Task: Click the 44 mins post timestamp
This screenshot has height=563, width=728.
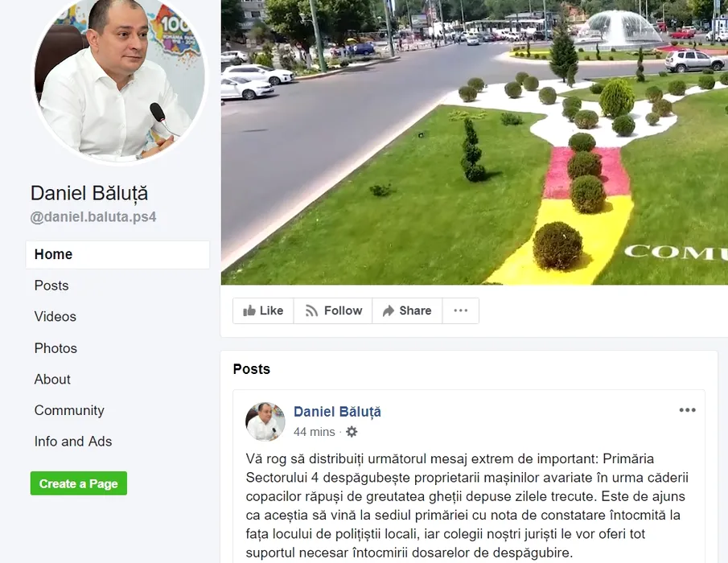Action: coord(314,432)
